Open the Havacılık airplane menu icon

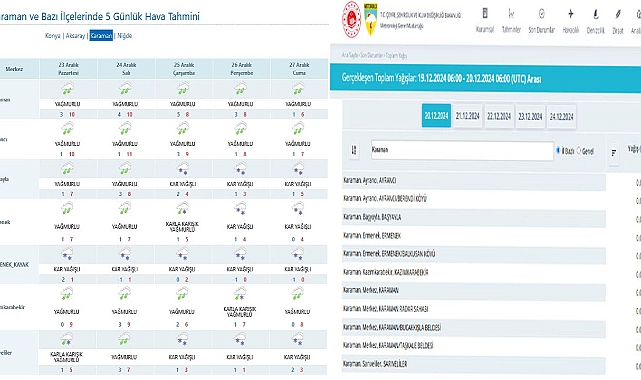pyautogui.click(x=571, y=14)
